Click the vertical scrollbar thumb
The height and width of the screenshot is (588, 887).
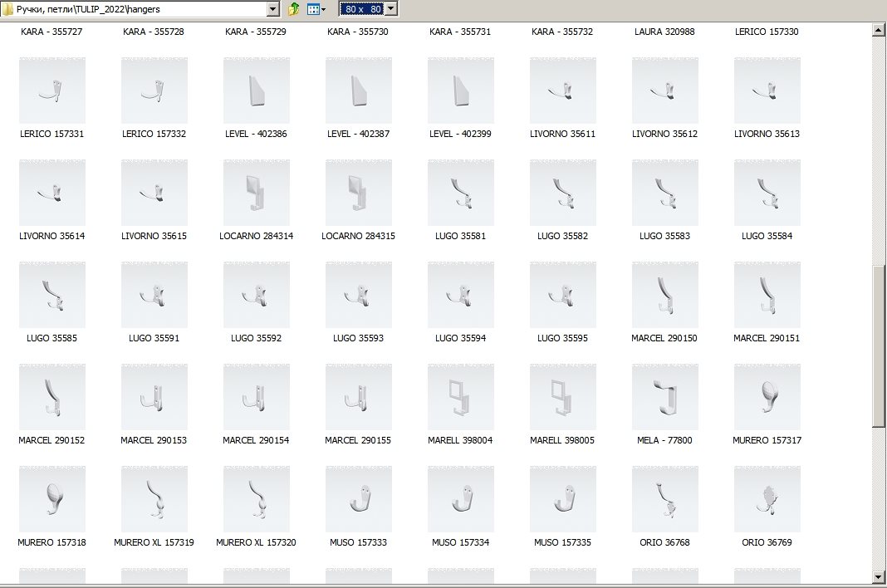[x=879, y=346]
